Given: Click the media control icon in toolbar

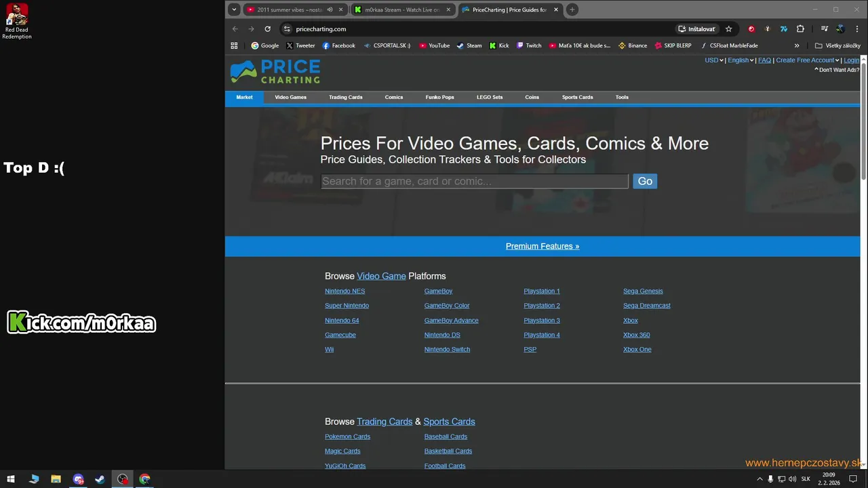Looking at the screenshot, I should coord(825,29).
